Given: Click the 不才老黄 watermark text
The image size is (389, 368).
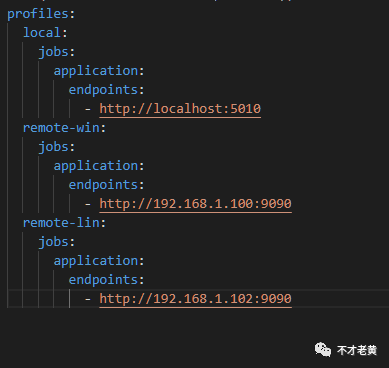Looking at the screenshot, I should [x=357, y=350].
